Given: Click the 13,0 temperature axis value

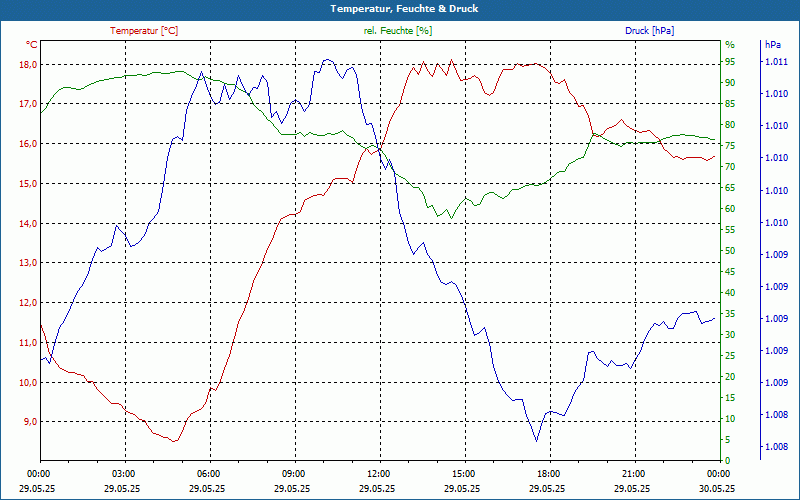Looking at the screenshot, I should click(29, 262).
